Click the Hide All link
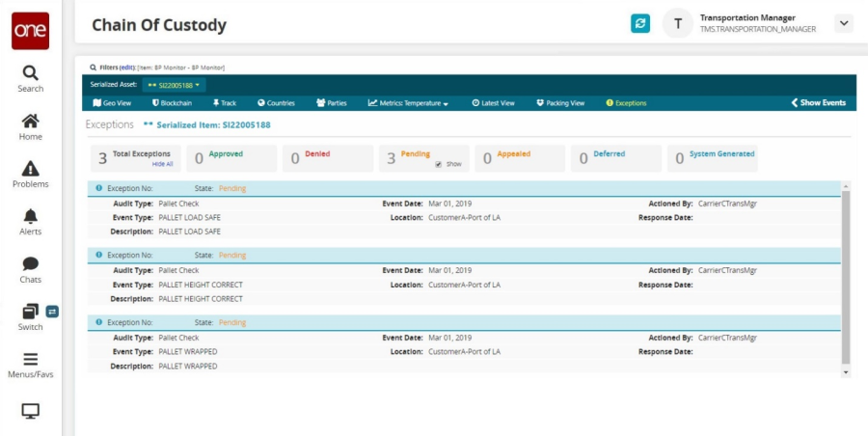This screenshot has height=436, width=868. pos(162,164)
